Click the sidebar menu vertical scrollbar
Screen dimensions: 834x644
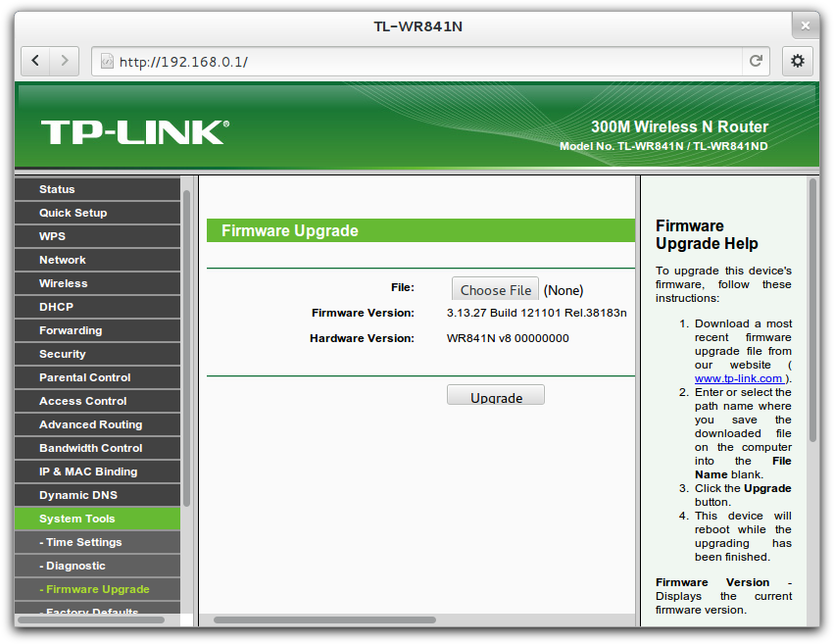[x=186, y=348]
